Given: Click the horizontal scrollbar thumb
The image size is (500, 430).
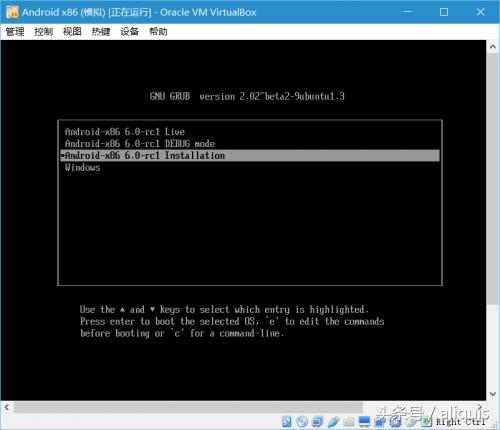Looking at the screenshot, I should [188, 407].
